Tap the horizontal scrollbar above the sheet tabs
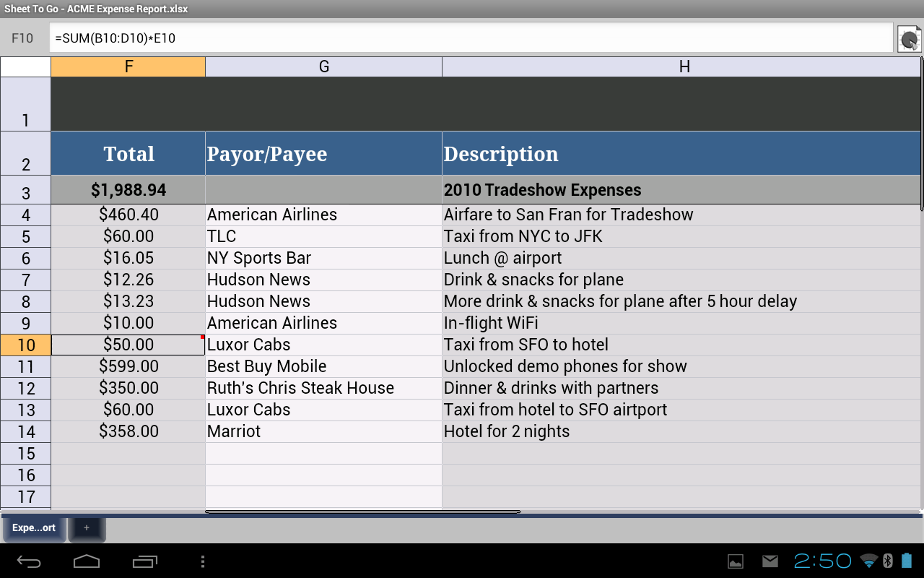The width and height of the screenshot is (924, 578). 362,512
